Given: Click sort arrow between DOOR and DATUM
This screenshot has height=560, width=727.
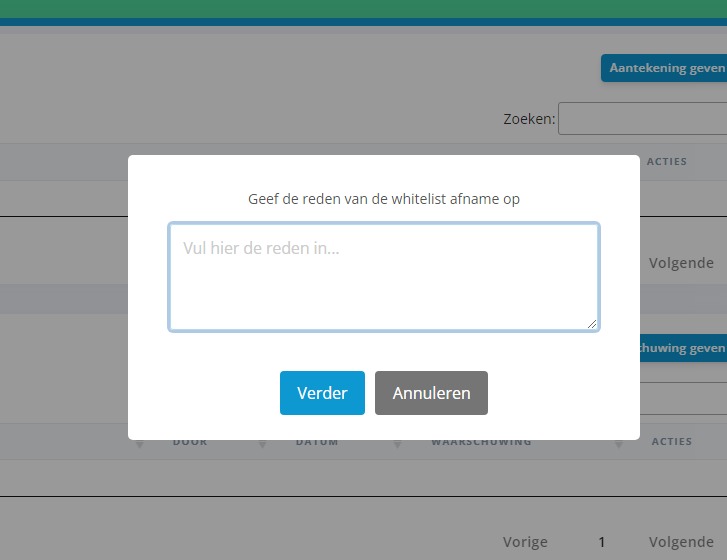Looking at the screenshot, I should [x=263, y=443].
